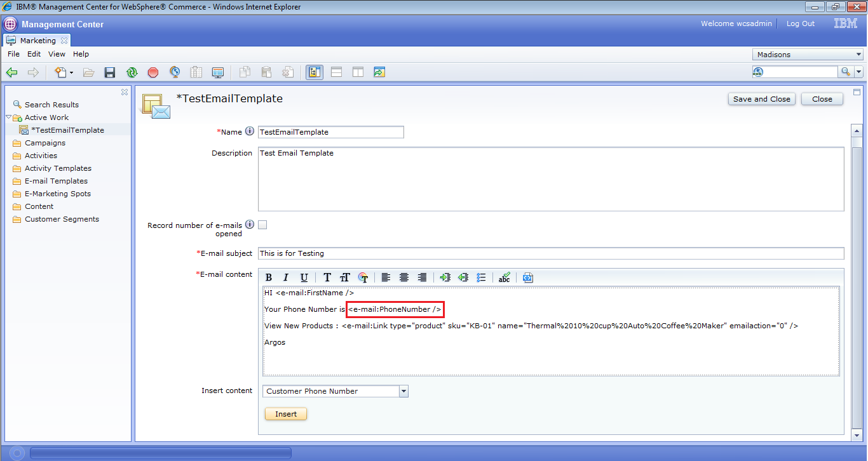Apply italic formatting in e-mail editor
The image size is (868, 461).
tap(286, 277)
